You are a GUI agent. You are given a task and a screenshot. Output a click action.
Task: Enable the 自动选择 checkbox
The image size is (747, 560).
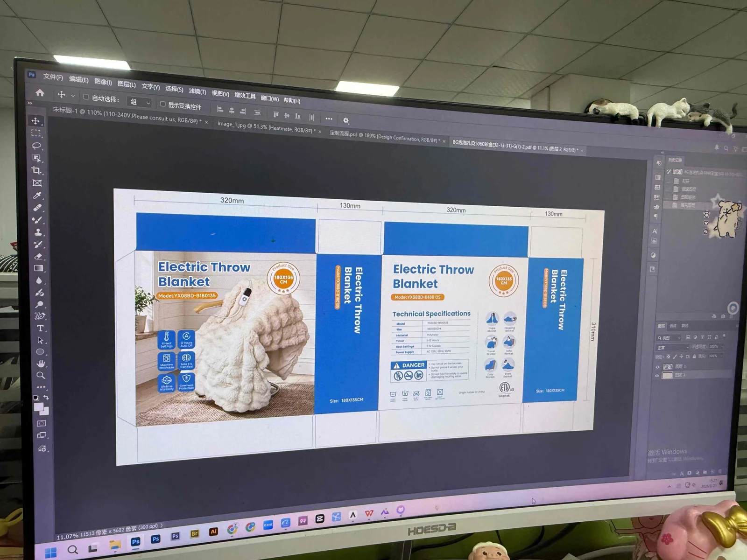[x=86, y=97]
